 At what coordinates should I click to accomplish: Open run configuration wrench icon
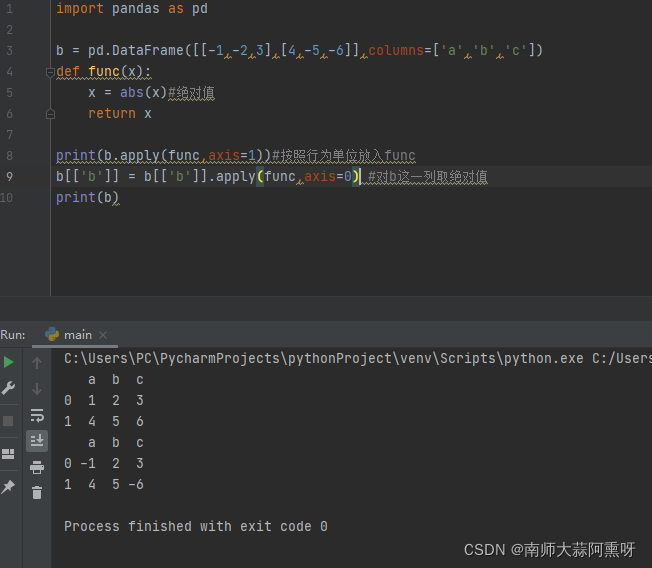click(x=8, y=388)
